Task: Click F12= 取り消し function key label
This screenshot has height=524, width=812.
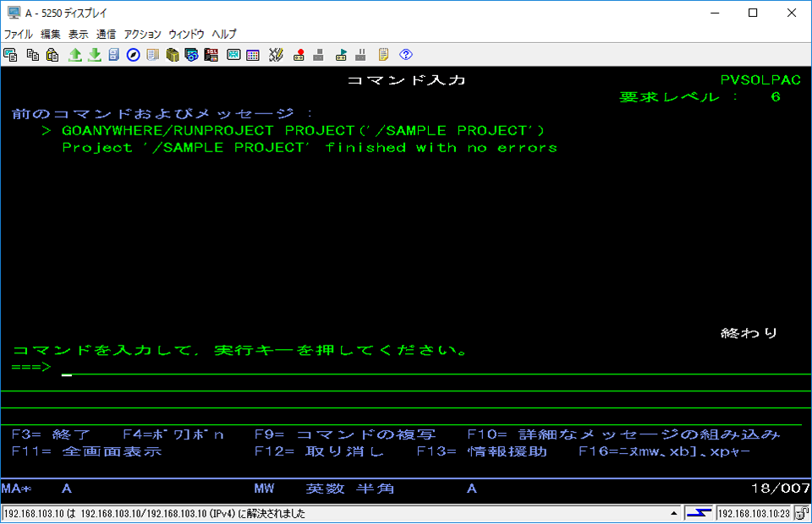Action: click(x=319, y=451)
